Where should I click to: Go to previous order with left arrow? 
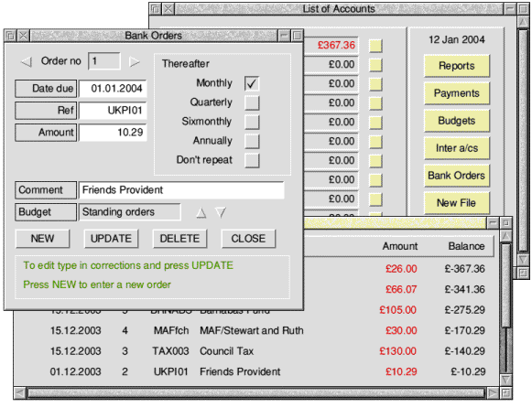[27, 62]
